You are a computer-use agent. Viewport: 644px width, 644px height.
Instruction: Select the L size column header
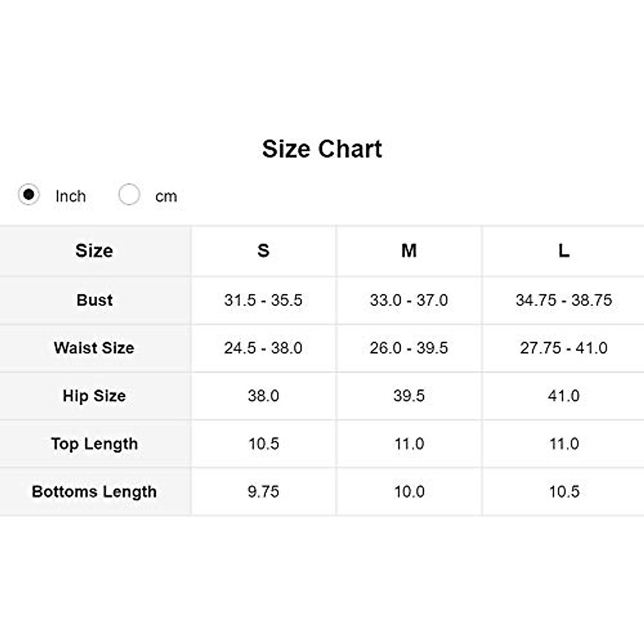(563, 251)
